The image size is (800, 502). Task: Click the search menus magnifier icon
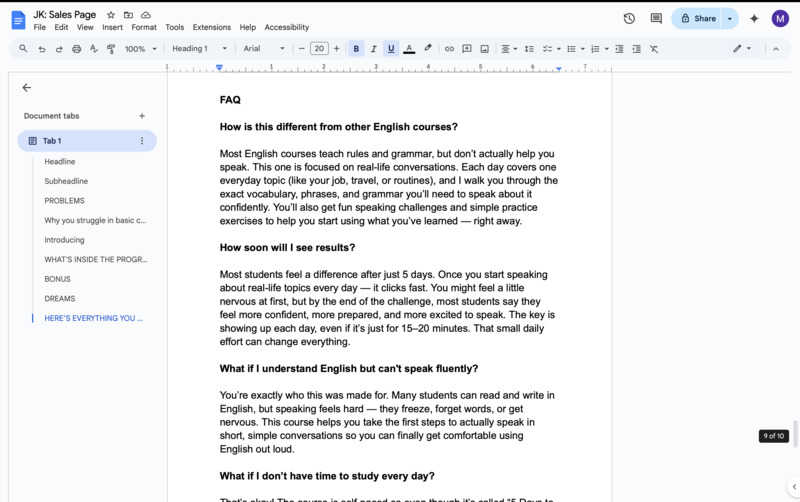(x=23, y=48)
